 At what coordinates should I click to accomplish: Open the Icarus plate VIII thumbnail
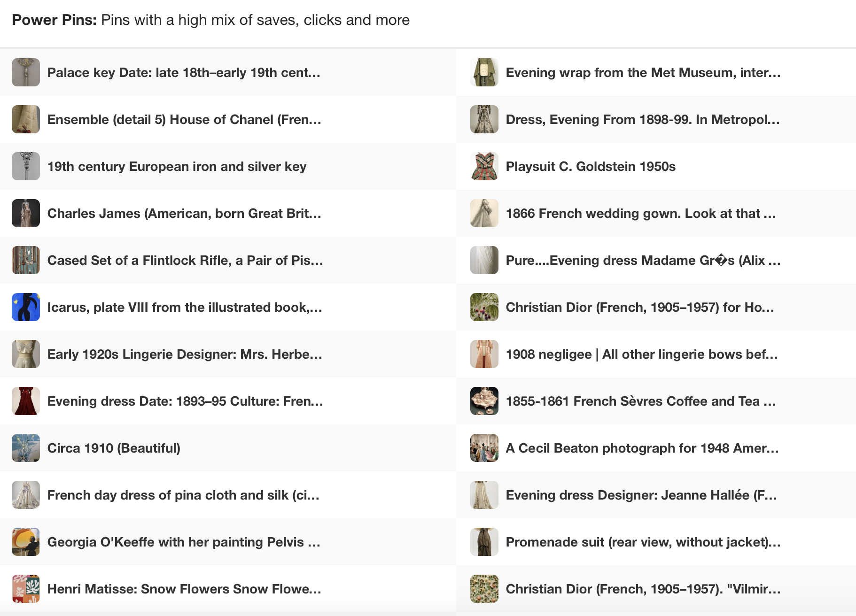(26, 307)
